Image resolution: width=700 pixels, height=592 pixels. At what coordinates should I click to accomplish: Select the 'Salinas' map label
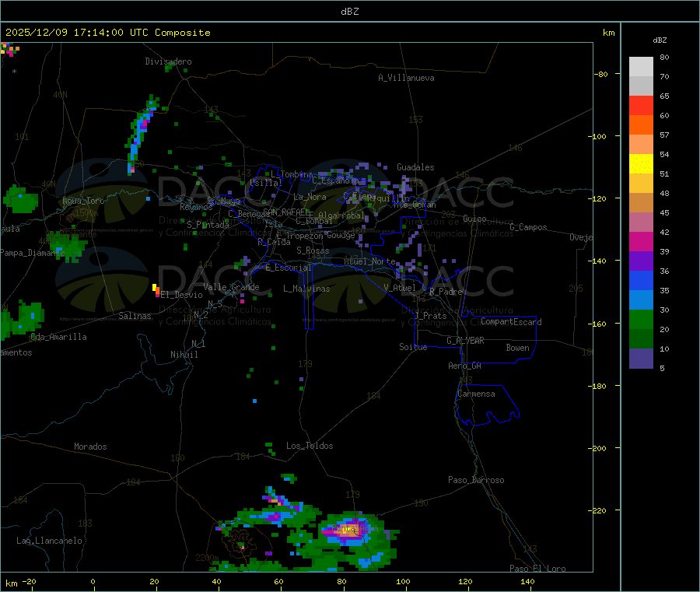tap(135, 316)
